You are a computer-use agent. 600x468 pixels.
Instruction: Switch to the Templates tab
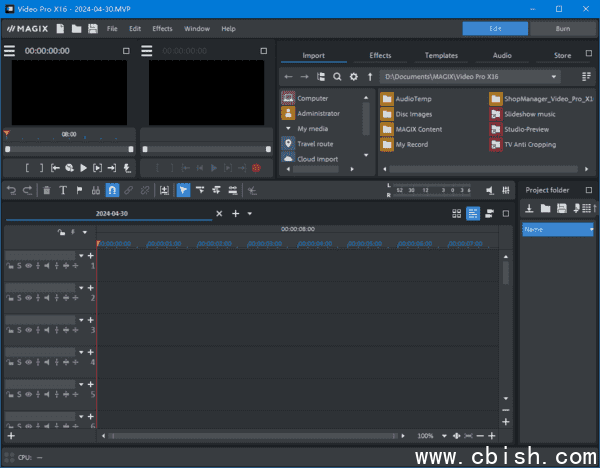coord(441,55)
